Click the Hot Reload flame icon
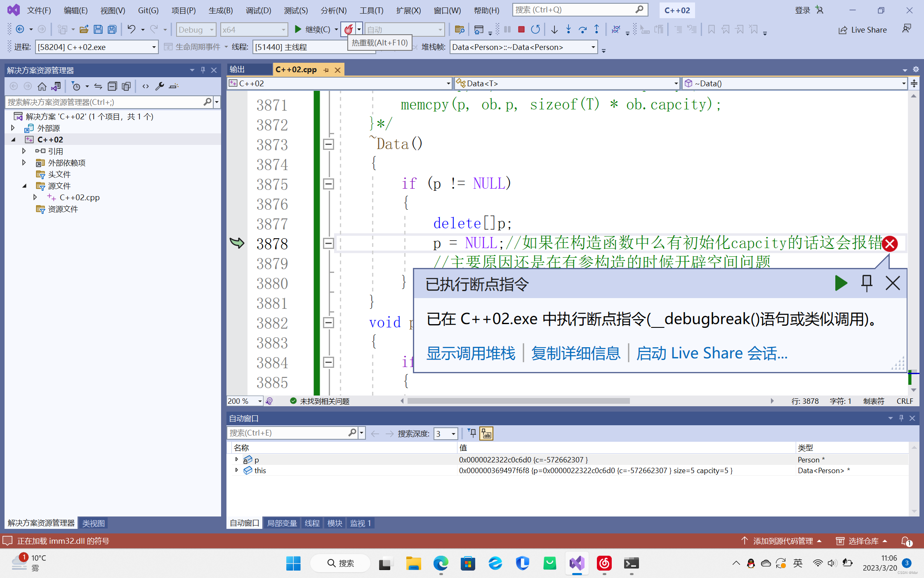The width and height of the screenshot is (924, 578). [349, 29]
